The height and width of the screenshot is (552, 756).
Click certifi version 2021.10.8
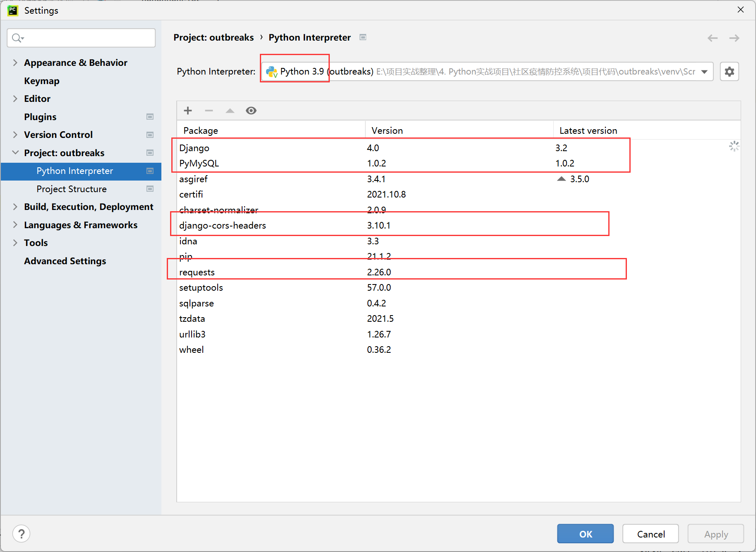tap(386, 194)
